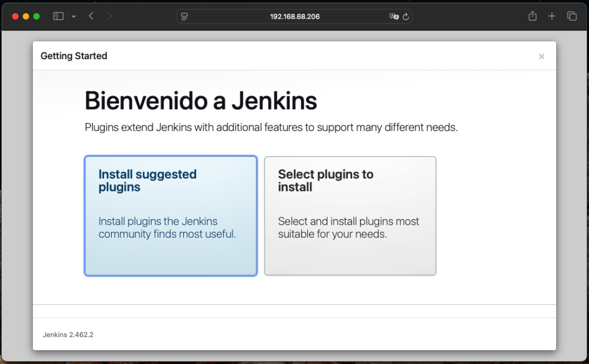Click the Install suggested plugins card
The image size is (589, 364).
[170, 216]
